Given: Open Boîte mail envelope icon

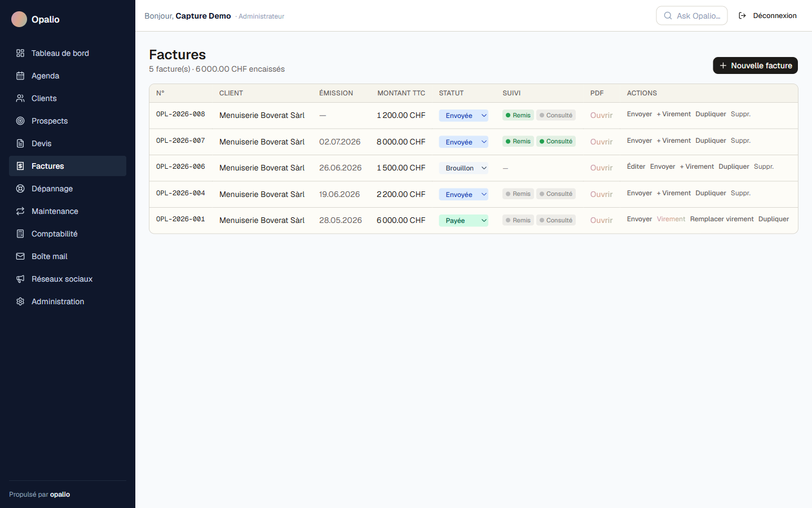Looking at the screenshot, I should pyautogui.click(x=20, y=256).
